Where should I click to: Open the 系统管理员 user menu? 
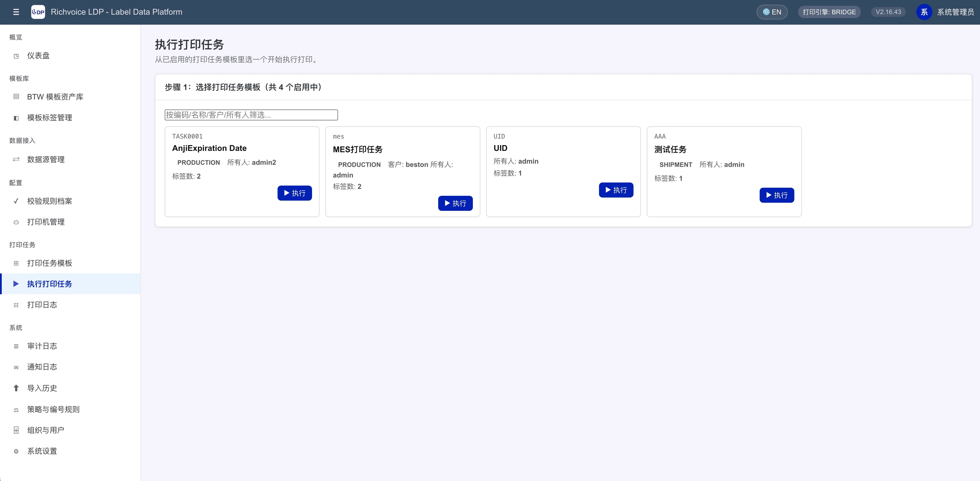tap(955, 12)
